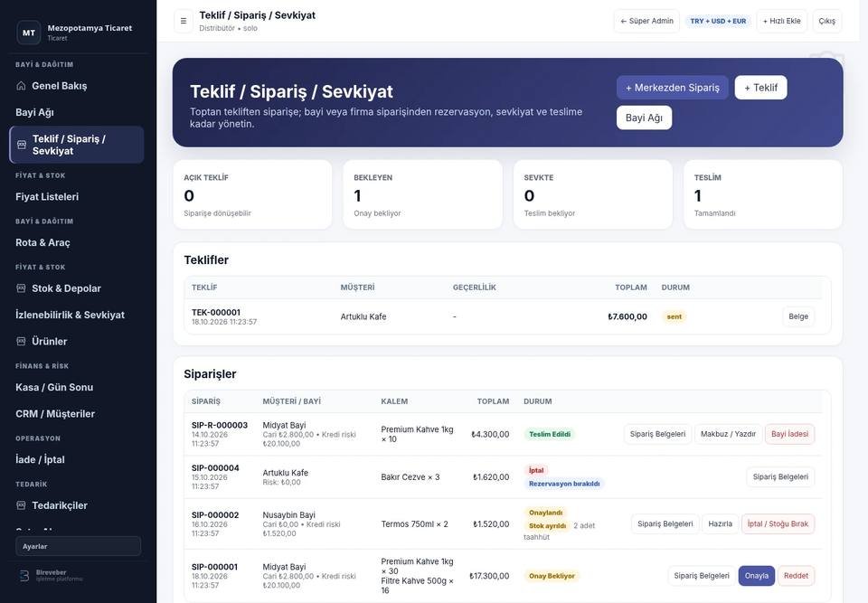The width and height of the screenshot is (868, 603).
Task: Go to Rota & Araç
Action: (x=76, y=242)
